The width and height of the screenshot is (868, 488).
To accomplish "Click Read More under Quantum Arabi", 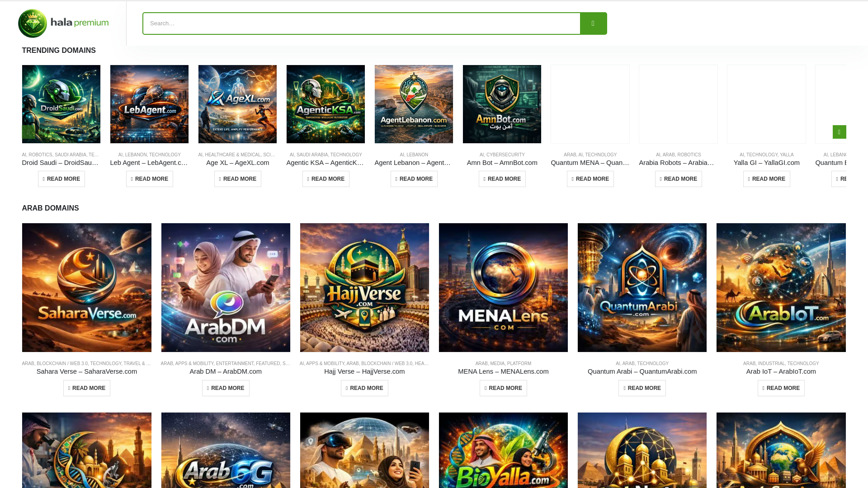I will point(642,388).
